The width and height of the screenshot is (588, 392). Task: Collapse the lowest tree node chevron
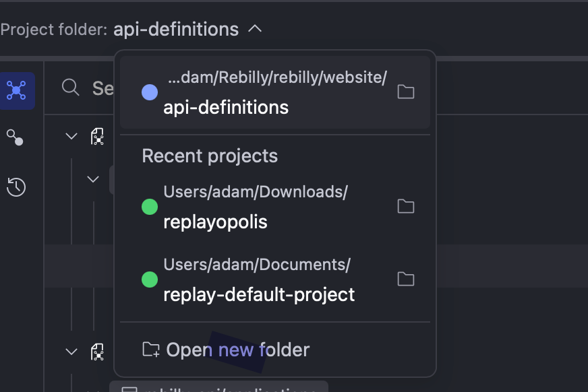point(71,352)
